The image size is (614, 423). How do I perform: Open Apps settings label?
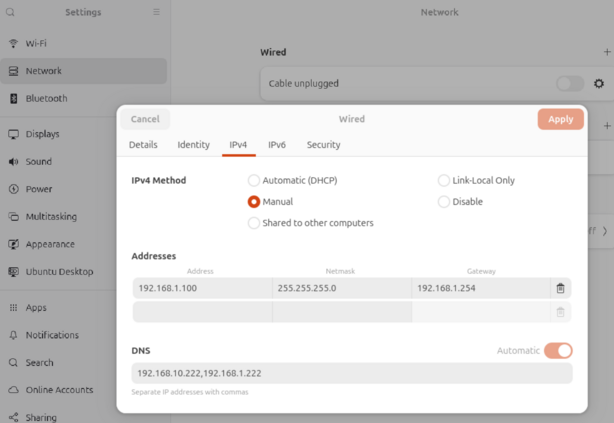coord(36,308)
